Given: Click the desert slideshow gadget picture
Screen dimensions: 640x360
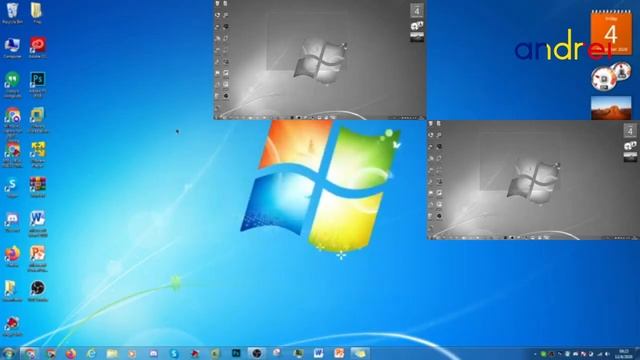Looking at the screenshot, I should pyautogui.click(x=611, y=108).
